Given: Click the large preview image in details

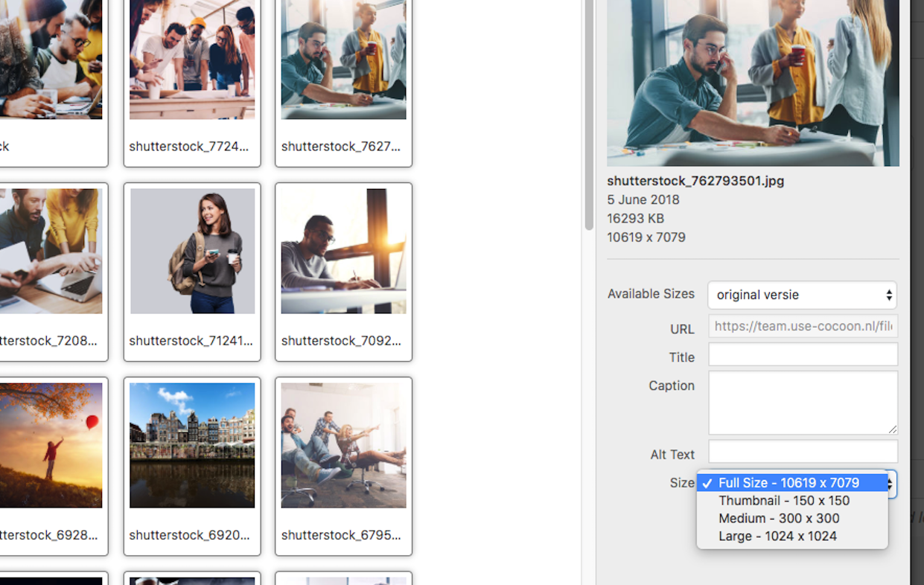Looking at the screenshot, I should (x=753, y=83).
